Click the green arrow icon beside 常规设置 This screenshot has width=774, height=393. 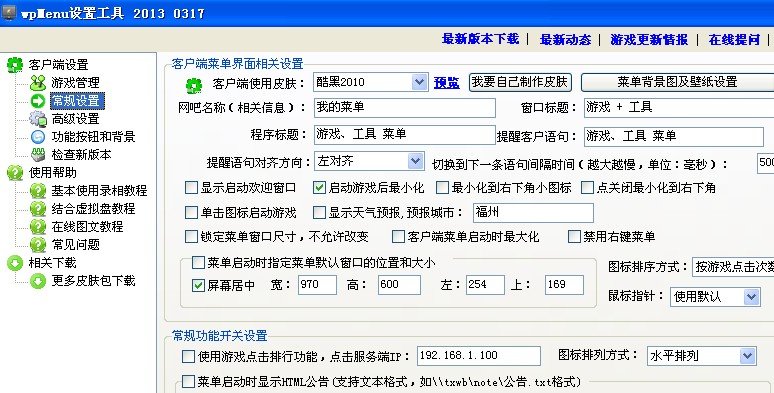38,101
